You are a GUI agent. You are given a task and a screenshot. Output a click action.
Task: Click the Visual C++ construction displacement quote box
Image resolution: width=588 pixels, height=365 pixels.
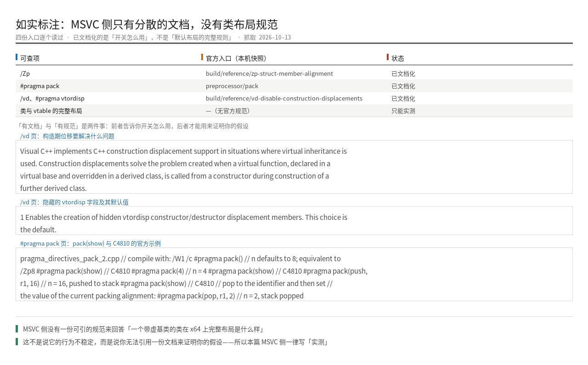[294, 167]
